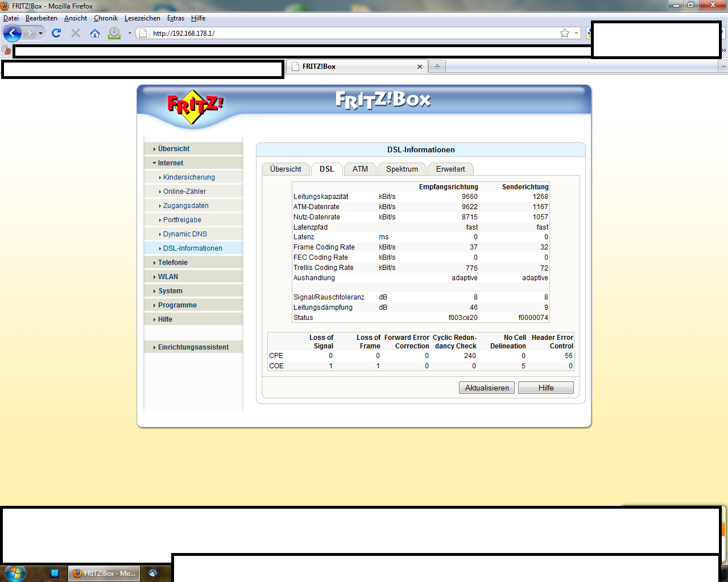
Task: Open Dynamic DNS in the sidebar
Action: coord(193,234)
